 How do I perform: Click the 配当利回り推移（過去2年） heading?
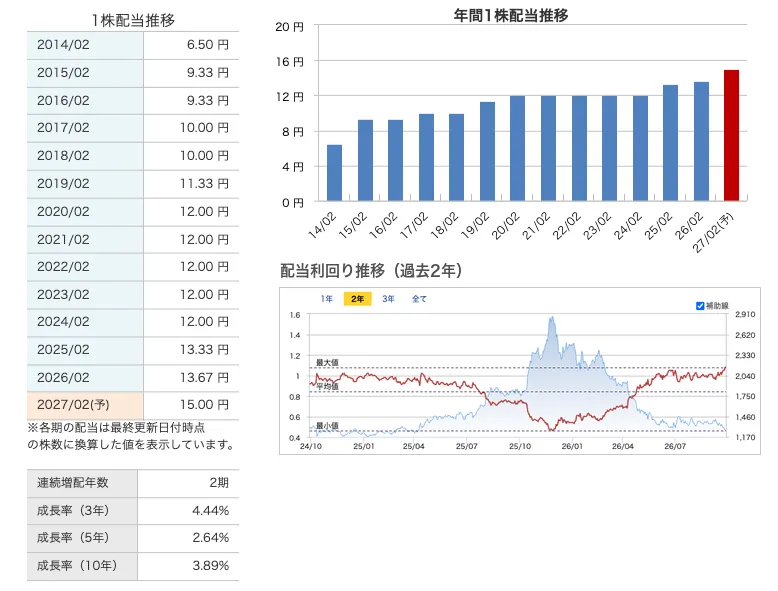371,271
